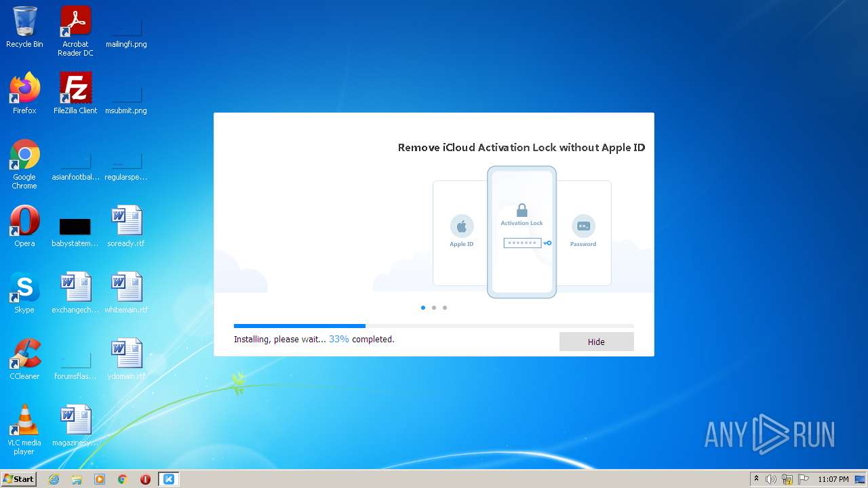Click the 11:07 PM clock
Viewport: 868px width, 488px height.
[x=833, y=479]
